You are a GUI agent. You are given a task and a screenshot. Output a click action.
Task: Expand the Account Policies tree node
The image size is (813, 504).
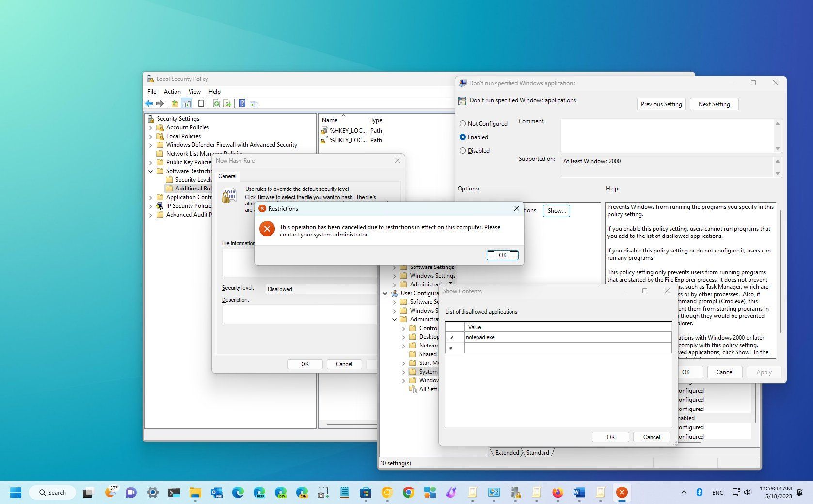point(151,127)
